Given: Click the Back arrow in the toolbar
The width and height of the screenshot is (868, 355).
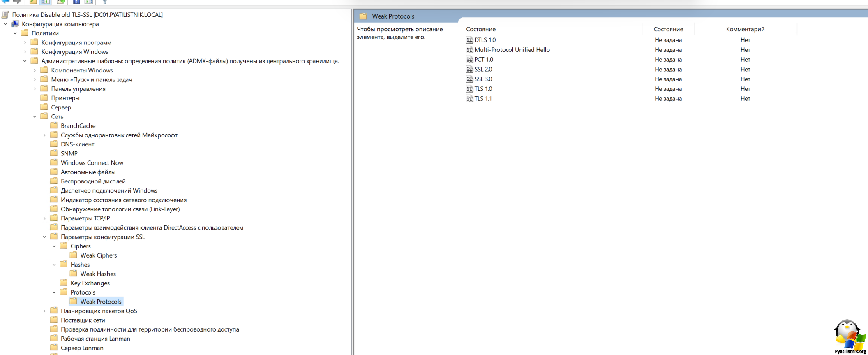Looking at the screenshot, I should 5,2.
